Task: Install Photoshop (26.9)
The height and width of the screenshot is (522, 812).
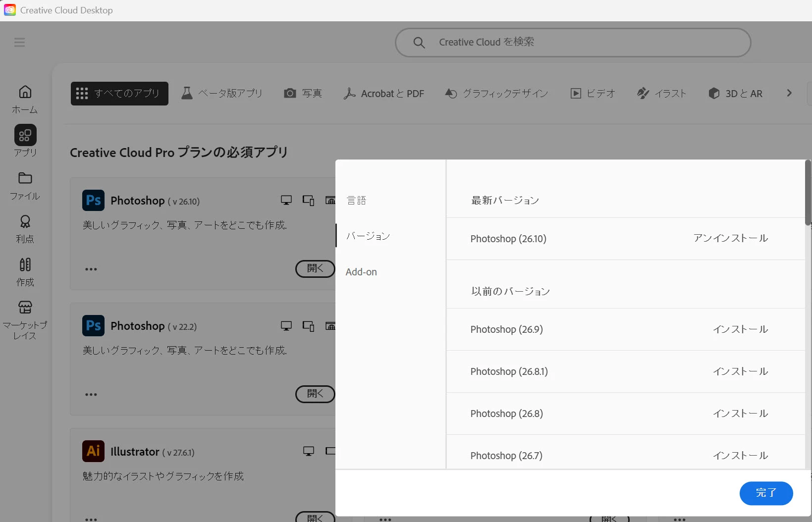Action: coord(741,329)
